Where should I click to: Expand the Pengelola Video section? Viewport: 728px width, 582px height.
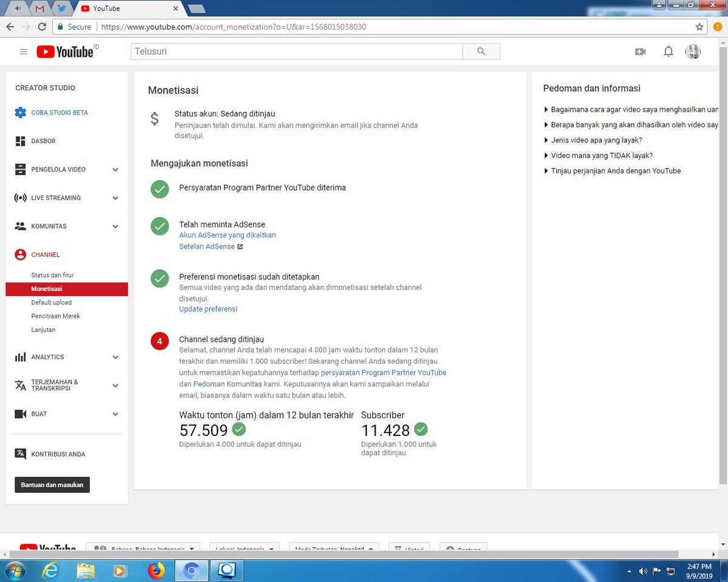115,170
